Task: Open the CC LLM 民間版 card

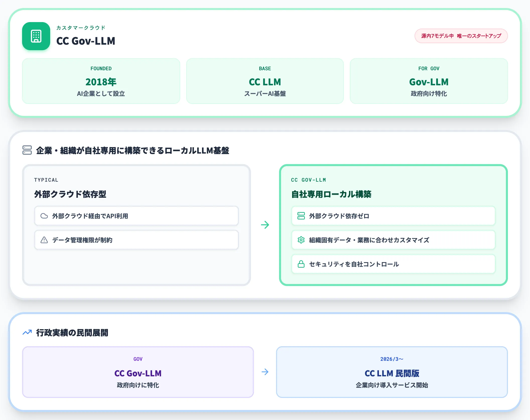Action: 392,372
